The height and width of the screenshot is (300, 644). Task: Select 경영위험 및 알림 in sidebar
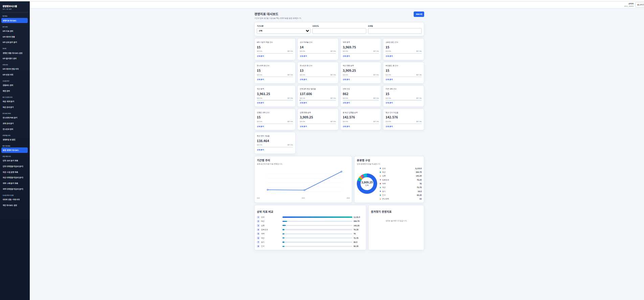(15, 140)
